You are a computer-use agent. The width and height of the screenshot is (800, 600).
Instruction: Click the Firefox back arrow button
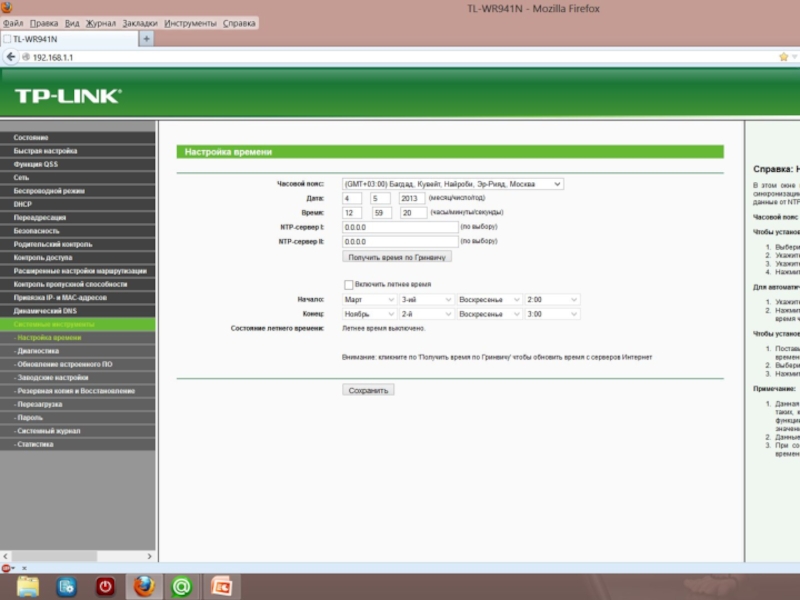[x=11, y=57]
